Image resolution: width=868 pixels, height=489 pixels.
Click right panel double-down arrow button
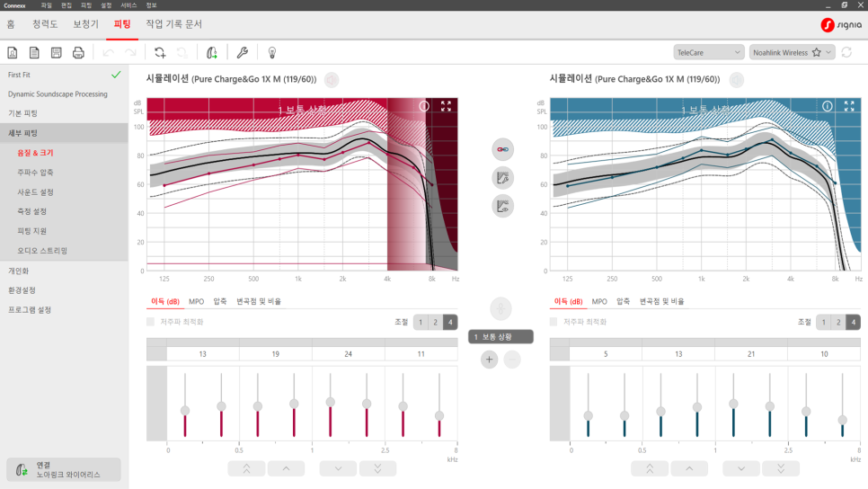coord(781,468)
